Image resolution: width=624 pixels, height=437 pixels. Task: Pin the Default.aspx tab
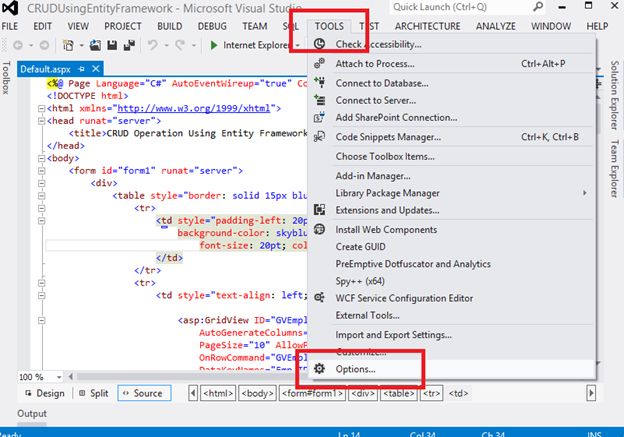click(x=82, y=69)
